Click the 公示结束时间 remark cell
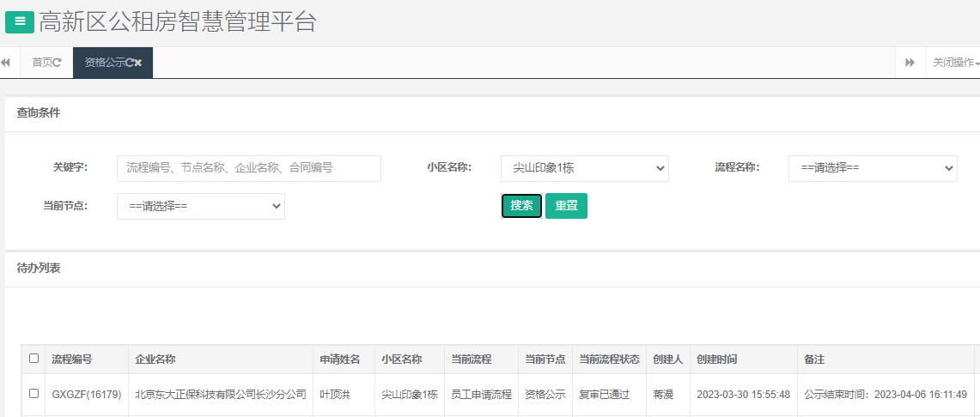Screen dimensions: 980x417 [x=886, y=395]
